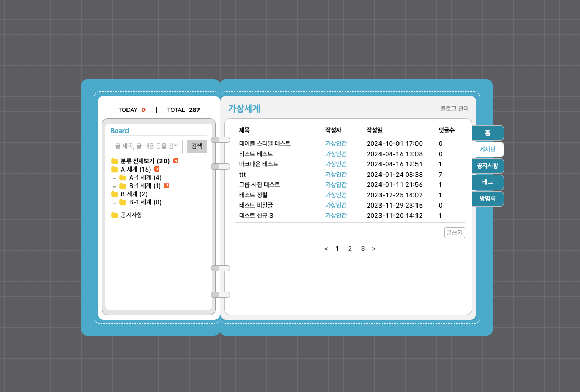
Task: Click the N badge beside B-1 세계
Action: [166, 186]
